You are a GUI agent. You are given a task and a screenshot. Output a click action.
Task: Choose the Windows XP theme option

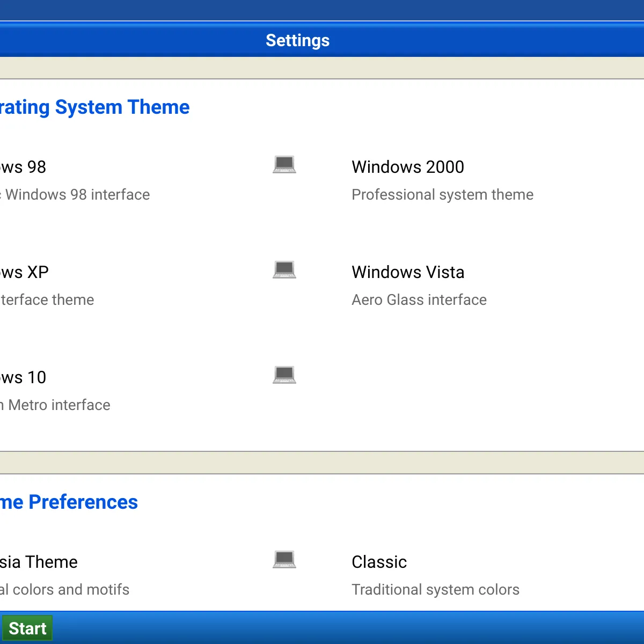tap(24, 272)
